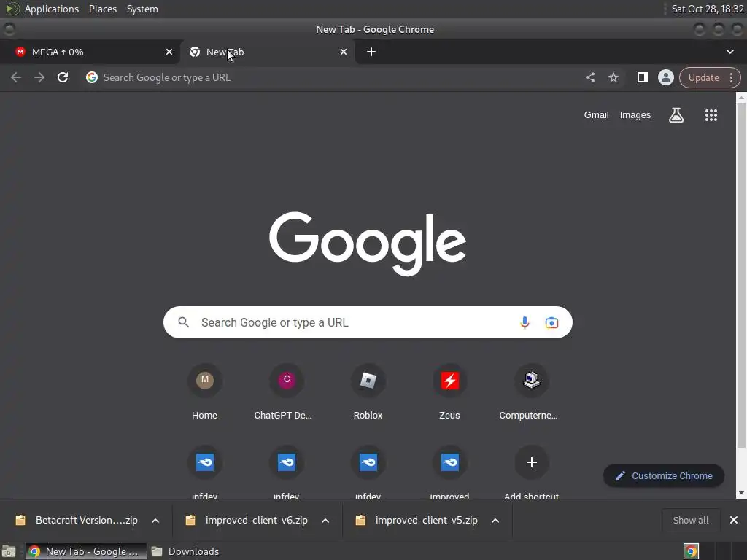Click the clock showing Sat Oct 28

(708, 9)
